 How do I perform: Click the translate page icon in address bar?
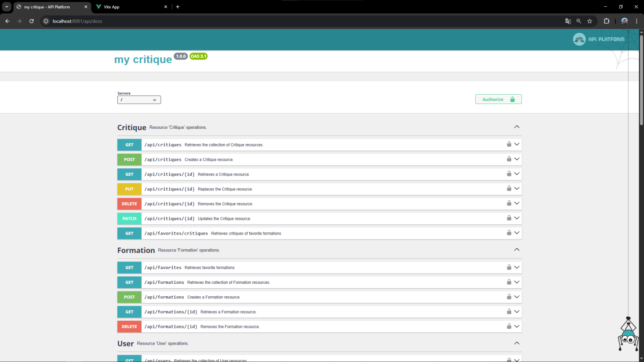(568, 21)
